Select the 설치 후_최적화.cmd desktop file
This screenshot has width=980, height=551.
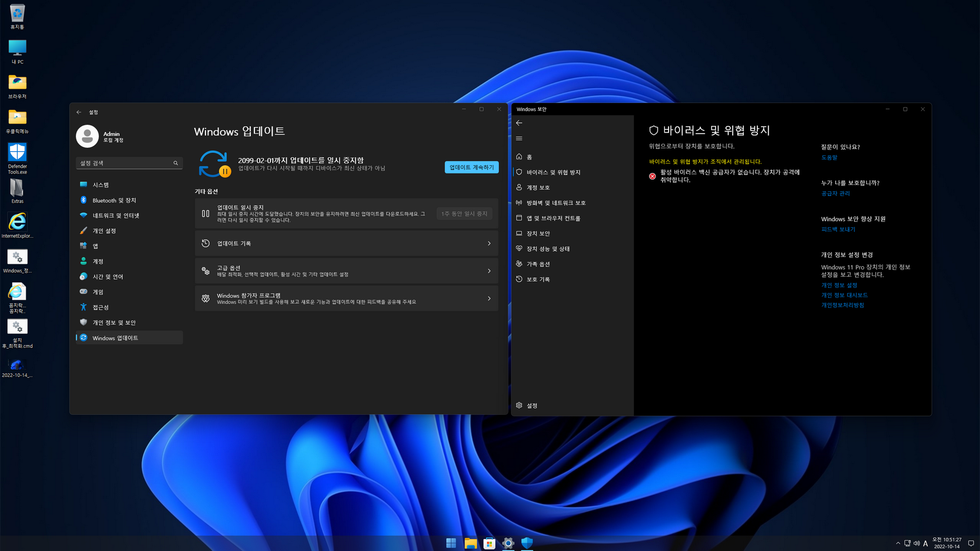17,334
